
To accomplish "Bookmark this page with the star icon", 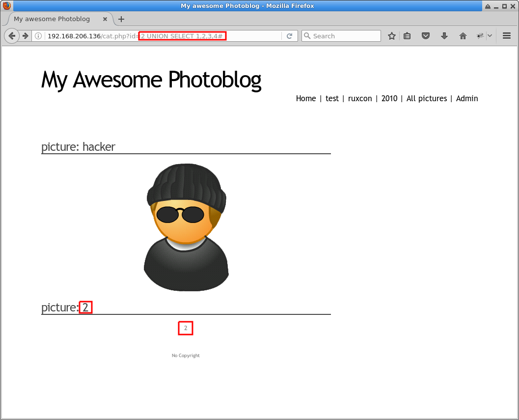I will [x=391, y=36].
